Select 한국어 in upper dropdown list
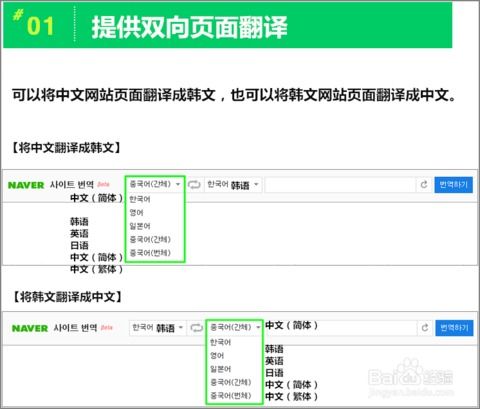This screenshot has width=480, height=409. click(140, 199)
